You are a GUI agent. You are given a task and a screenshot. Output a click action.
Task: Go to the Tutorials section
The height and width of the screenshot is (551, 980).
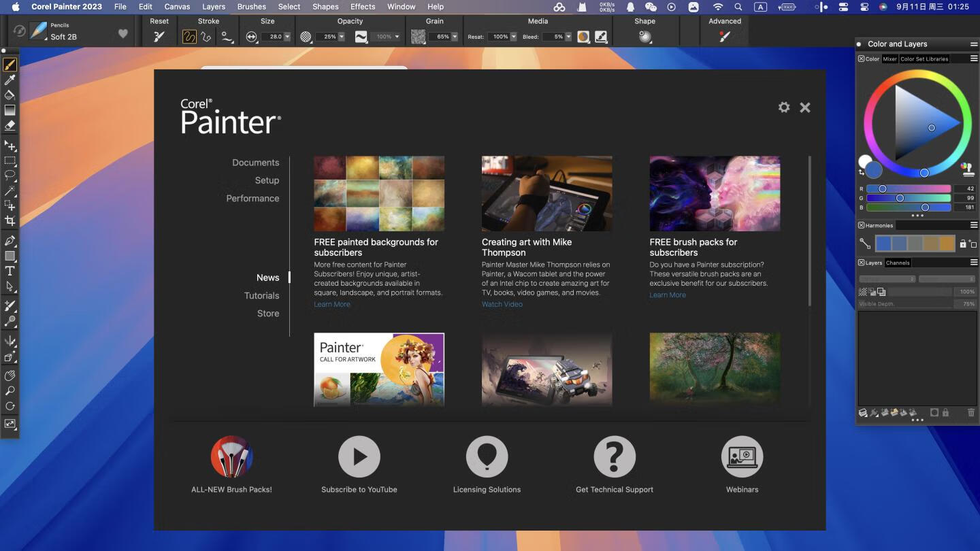(262, 296)
